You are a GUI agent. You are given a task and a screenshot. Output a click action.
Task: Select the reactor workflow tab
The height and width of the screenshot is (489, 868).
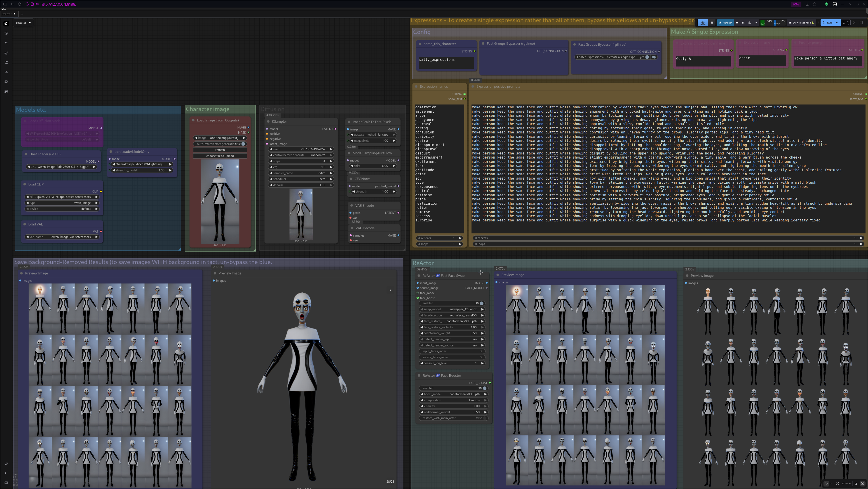click(x=7, y=14)
